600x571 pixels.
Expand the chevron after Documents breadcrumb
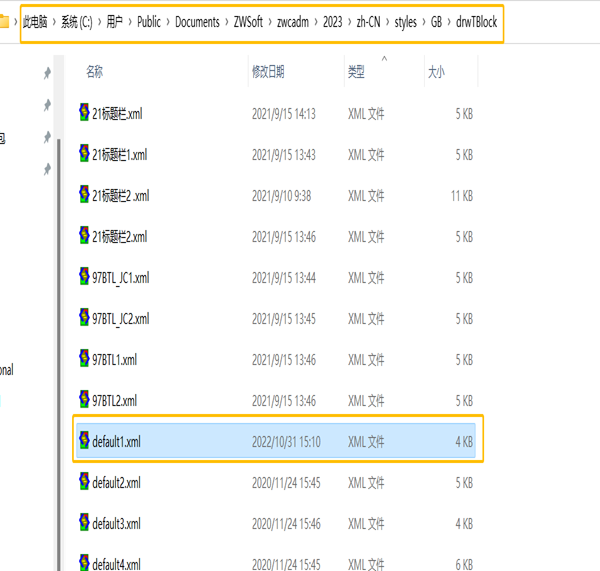coord(227,22)
